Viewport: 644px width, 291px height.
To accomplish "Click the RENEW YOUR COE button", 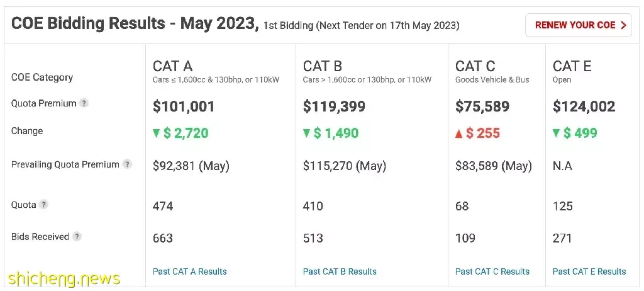I will point(579,25).
